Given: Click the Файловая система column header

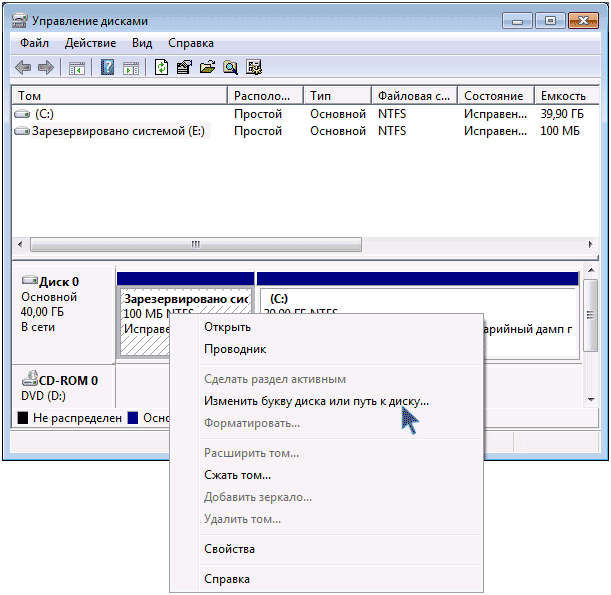Looking at the screenshot, I should coord(414,96).
